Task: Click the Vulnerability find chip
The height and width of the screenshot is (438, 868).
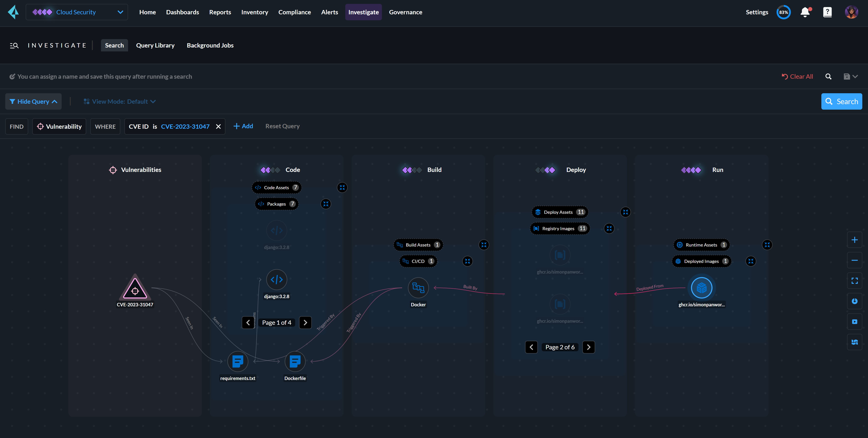Action: (59, 126)
